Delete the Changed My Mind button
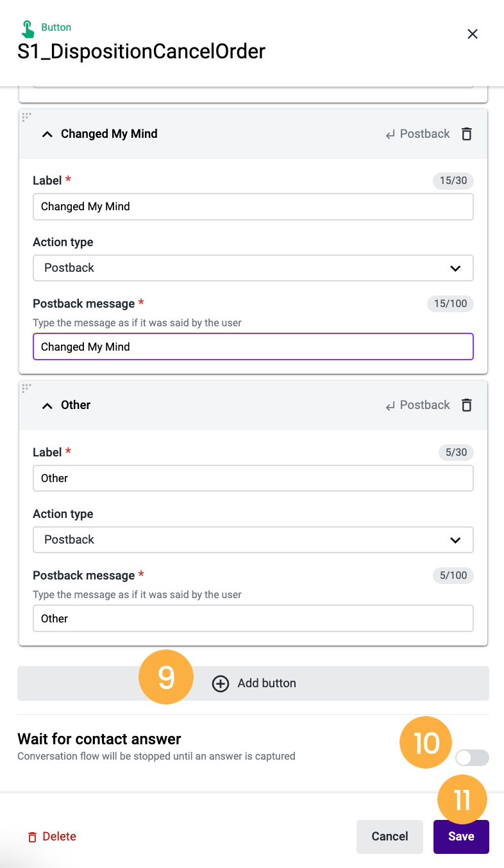The width and height of the screenshot is (504, 868). pyautogui.click(x=467, y=134)
